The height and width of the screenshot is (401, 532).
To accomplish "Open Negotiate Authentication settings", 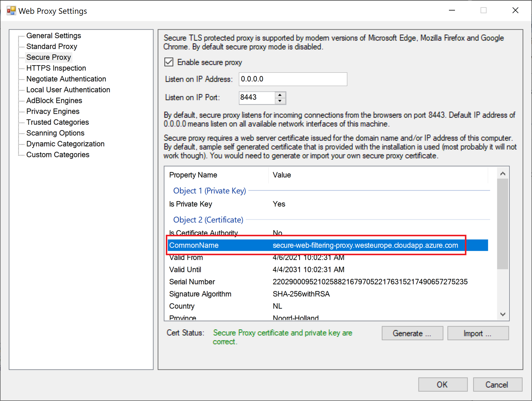I will pyautogui.click(x=66, y=79).
